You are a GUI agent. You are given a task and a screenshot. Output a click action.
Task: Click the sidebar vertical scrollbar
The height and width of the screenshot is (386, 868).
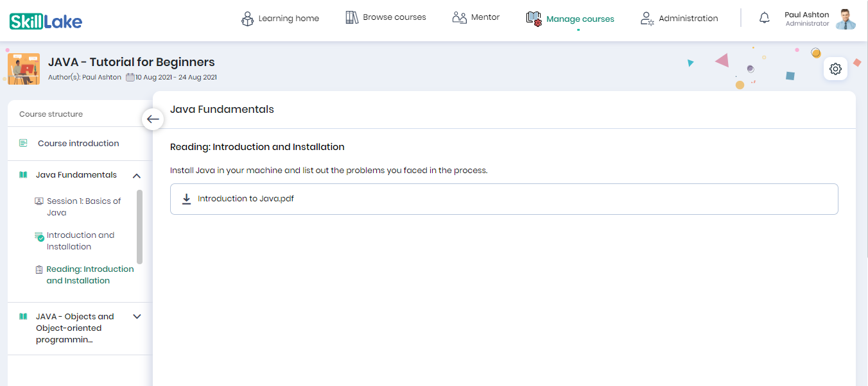(x=140, y=226)
